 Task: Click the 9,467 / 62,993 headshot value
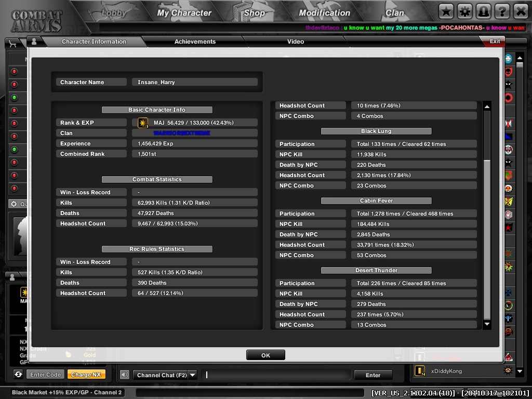click(168, 223)
